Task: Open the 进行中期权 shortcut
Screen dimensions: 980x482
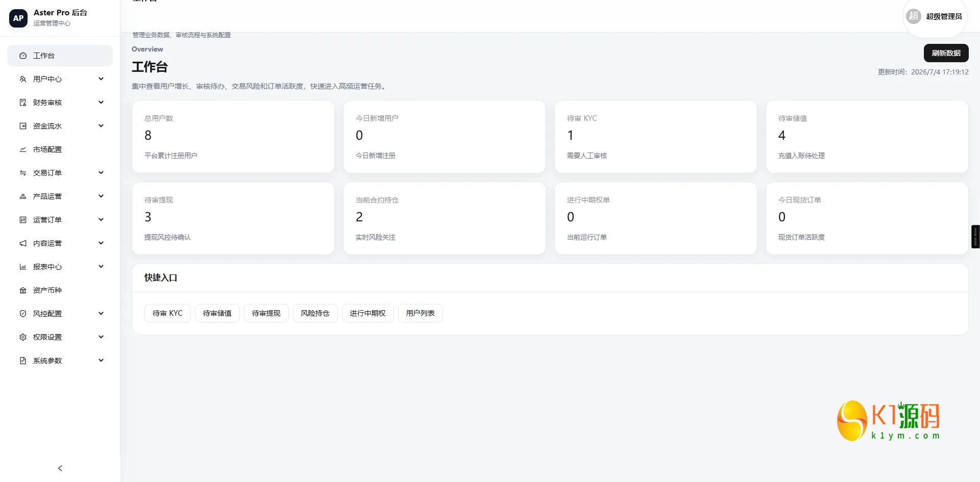Action: 367,313
